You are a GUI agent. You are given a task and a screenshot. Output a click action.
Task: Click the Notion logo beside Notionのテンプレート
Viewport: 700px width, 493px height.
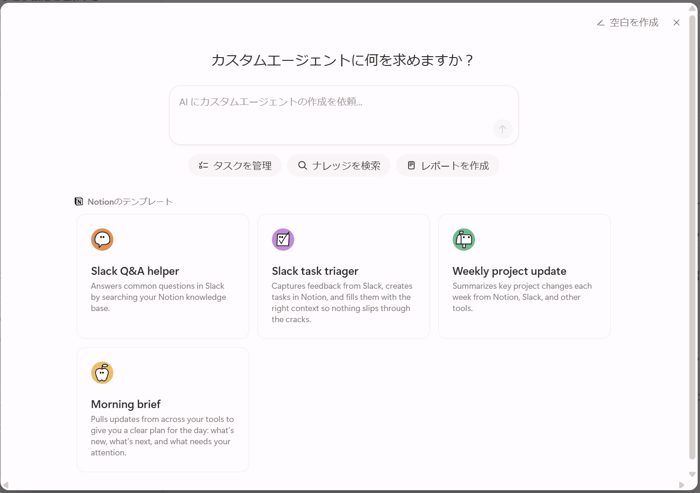[x=79, y=202]
